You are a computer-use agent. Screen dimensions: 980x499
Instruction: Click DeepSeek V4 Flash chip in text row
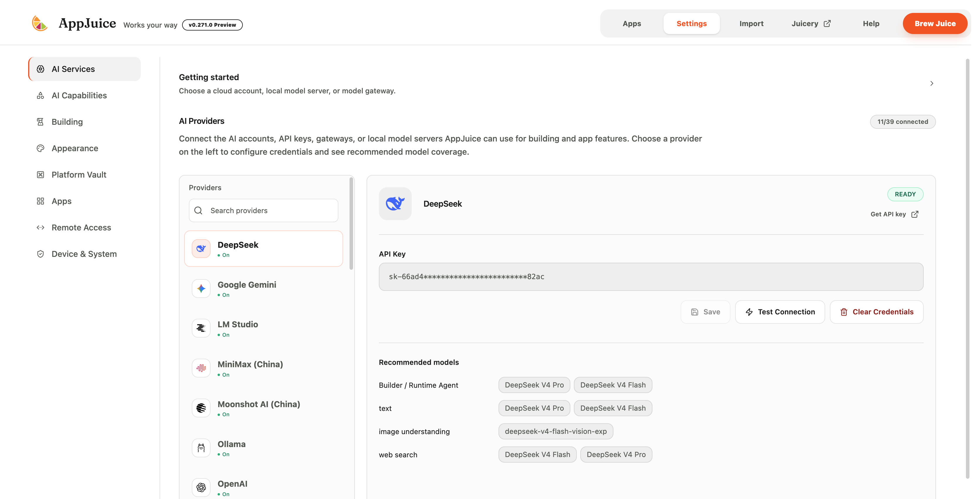(613, 408)
